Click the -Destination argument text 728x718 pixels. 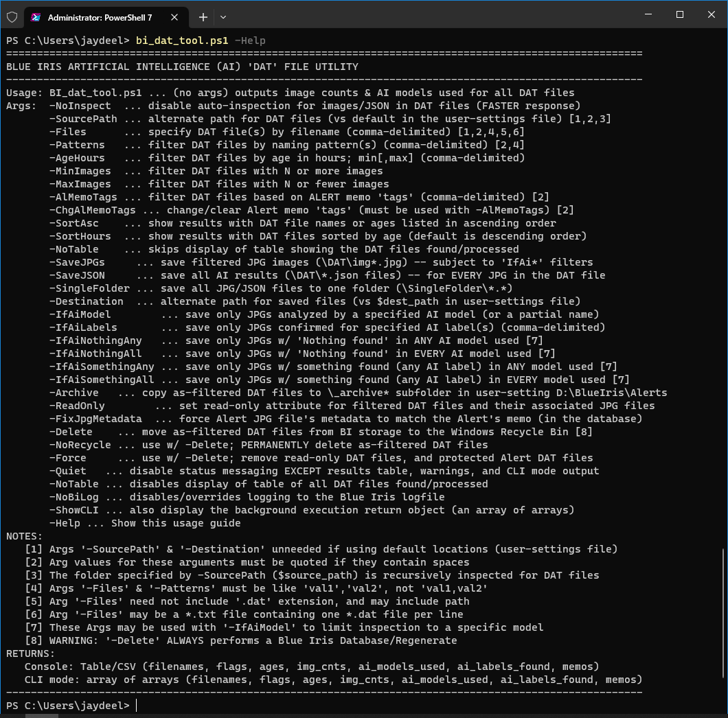[x=87, y=301]
